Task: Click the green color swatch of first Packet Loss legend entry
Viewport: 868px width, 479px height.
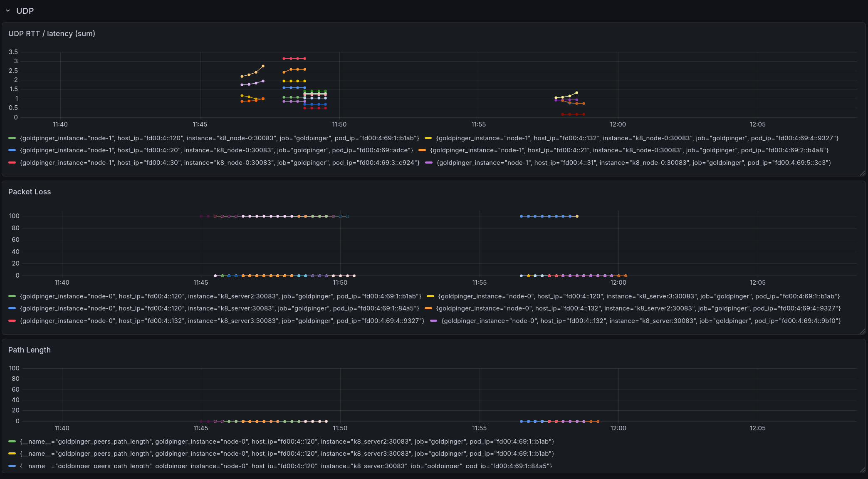Action: [x=12, y=296]
